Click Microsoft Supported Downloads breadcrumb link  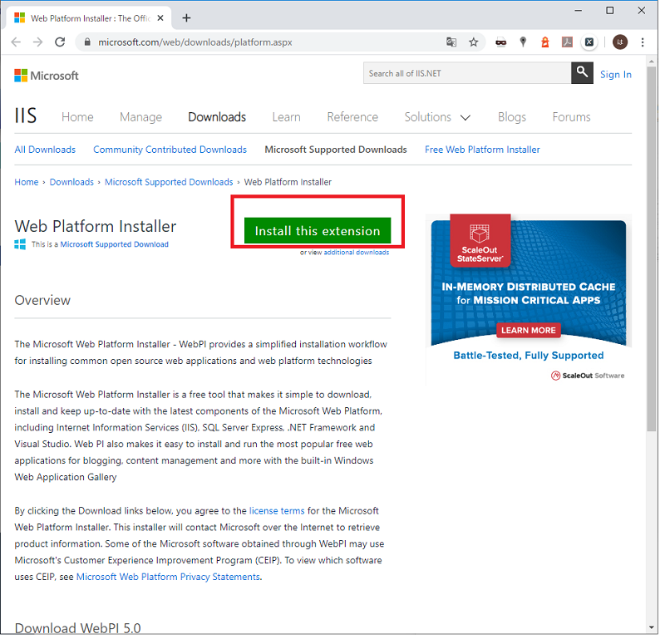pos(169,182)
